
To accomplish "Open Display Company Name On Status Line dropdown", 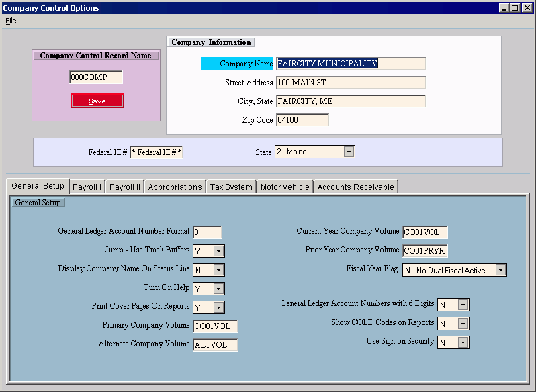I will (x=218, y=270).
